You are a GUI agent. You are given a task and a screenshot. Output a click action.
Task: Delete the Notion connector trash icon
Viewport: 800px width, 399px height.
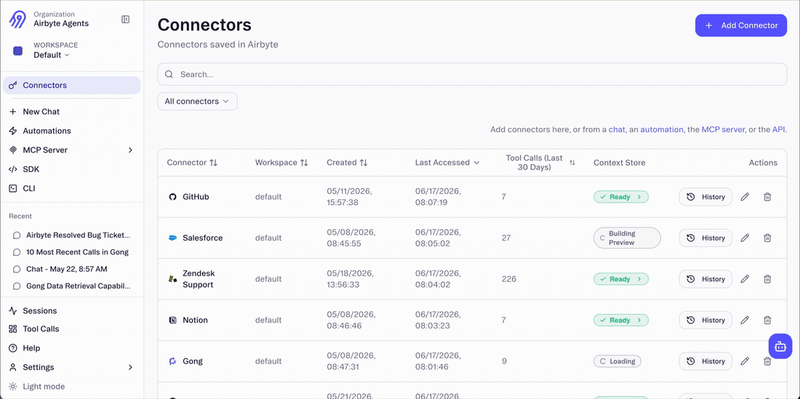click(x=767, y=320)
